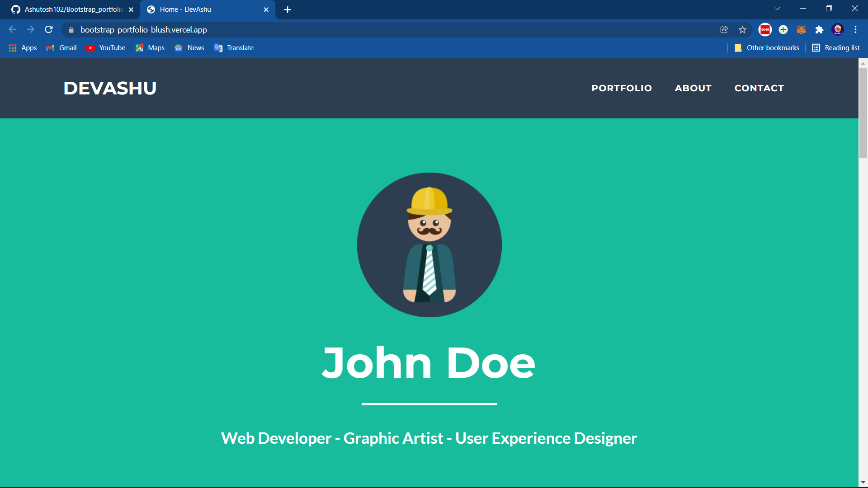Image resolution: width=868 pixels, height=488 pixels.
Task: Open the MetaMask extension
Action: [801, 29]
